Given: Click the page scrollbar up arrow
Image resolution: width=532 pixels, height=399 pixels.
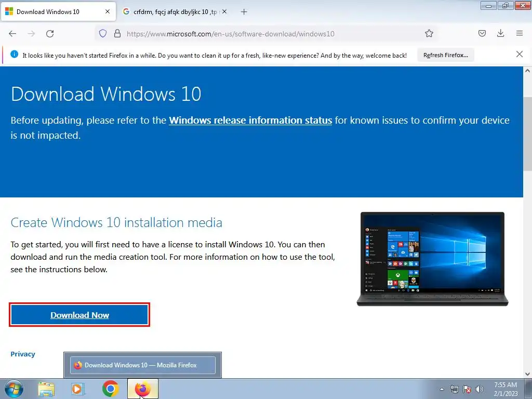Looking at the screenshot, I should tap(527, 71).
